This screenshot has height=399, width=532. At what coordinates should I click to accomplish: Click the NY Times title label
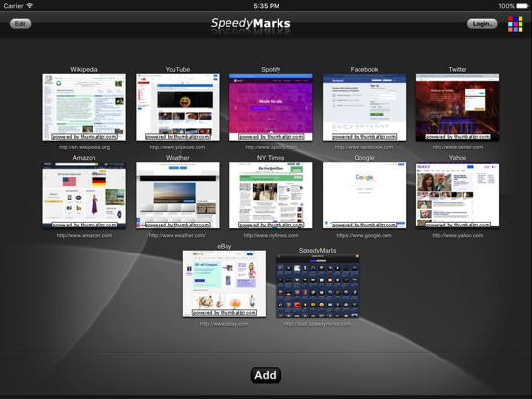click(271, 158)
